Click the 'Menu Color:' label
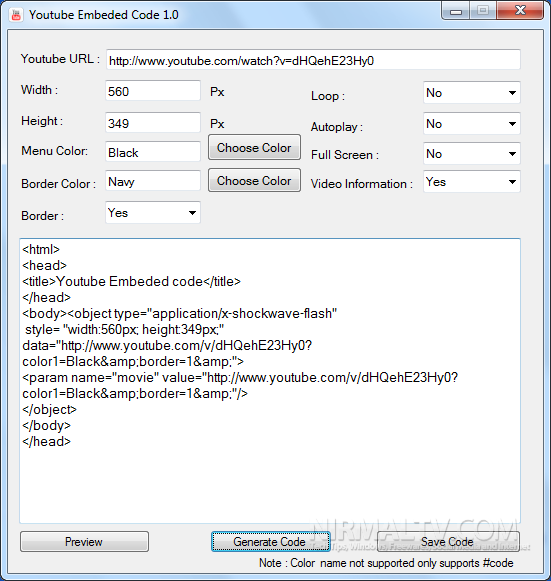Image resolution: width=551 pixels, height=581 pixels. tap(54, 151)
